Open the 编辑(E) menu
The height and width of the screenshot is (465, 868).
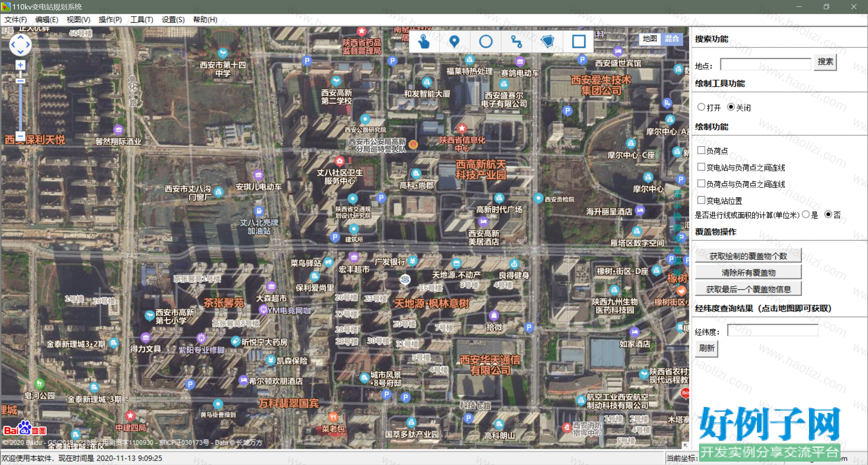[47, 20]
